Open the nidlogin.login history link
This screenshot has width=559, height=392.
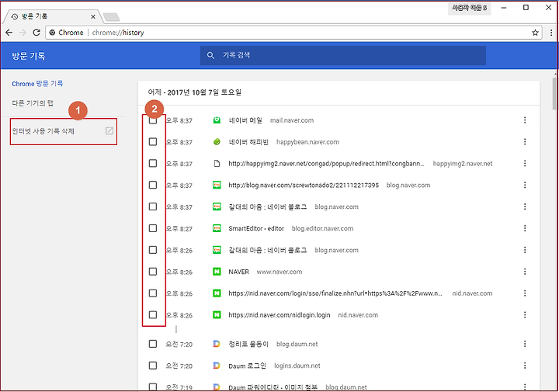coord(279,315)
